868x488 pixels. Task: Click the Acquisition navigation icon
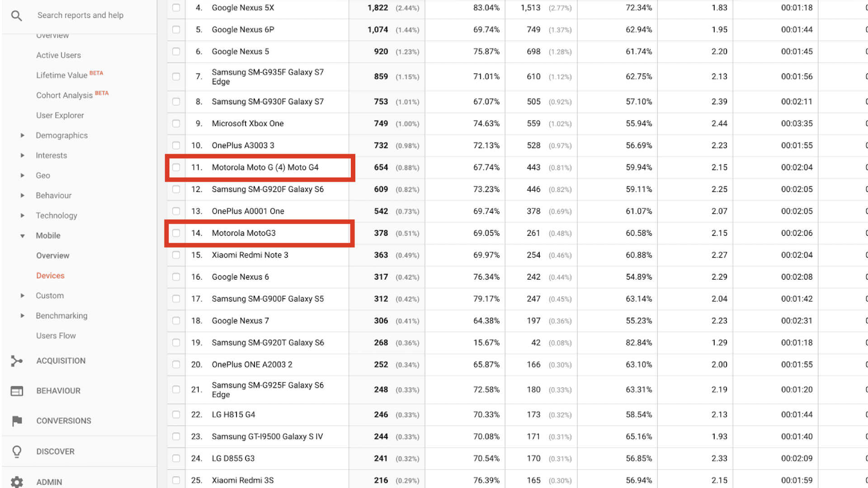17,360
